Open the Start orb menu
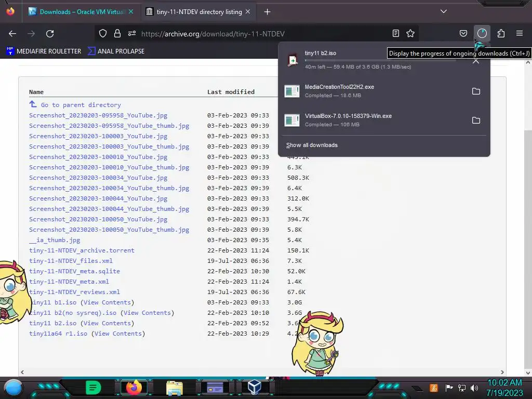 pos(14,388)
